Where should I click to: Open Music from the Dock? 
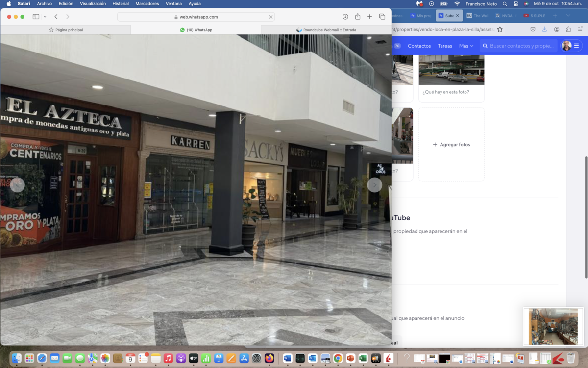pyautogui.click(x=168, y=358)
